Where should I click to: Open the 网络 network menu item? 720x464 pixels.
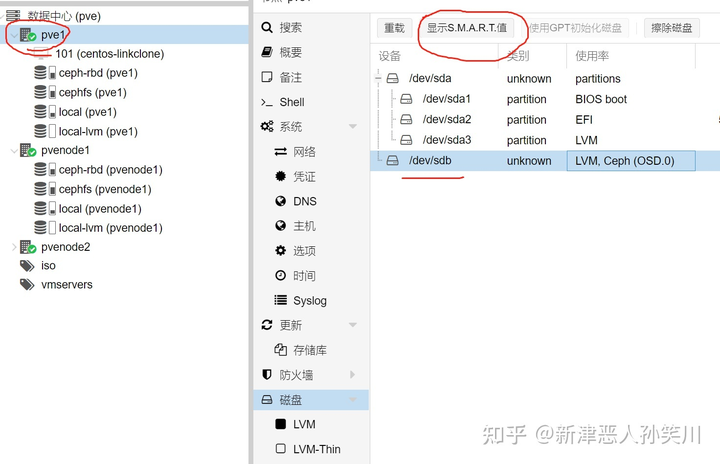311,152
